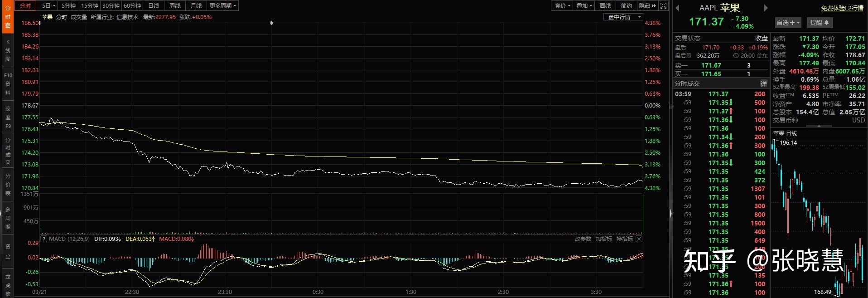Switch to the 30分钟 chart period
868x298 pixels.
click(111, 5)
